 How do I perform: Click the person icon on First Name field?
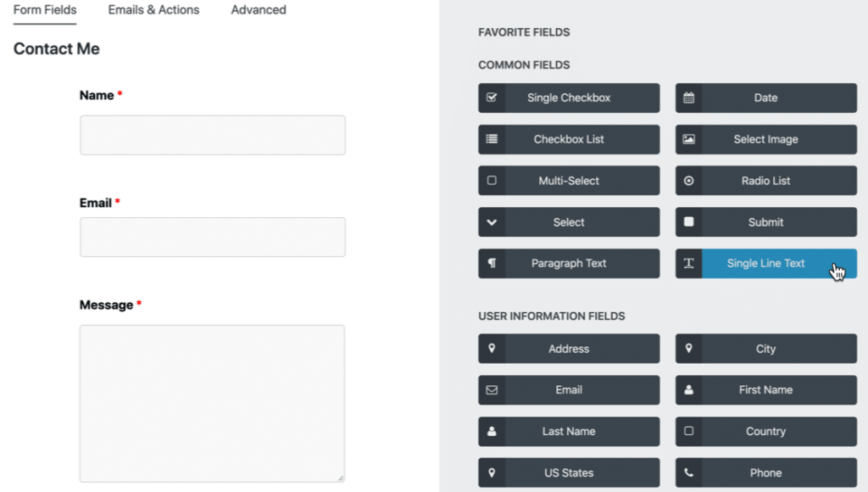click(x=688, y=389)
